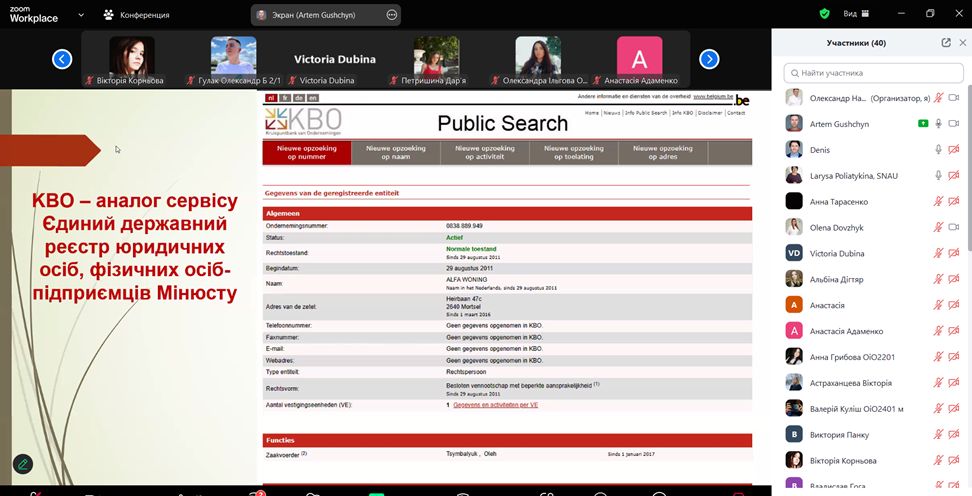Focus the Найти участника search field

[873, 73]
